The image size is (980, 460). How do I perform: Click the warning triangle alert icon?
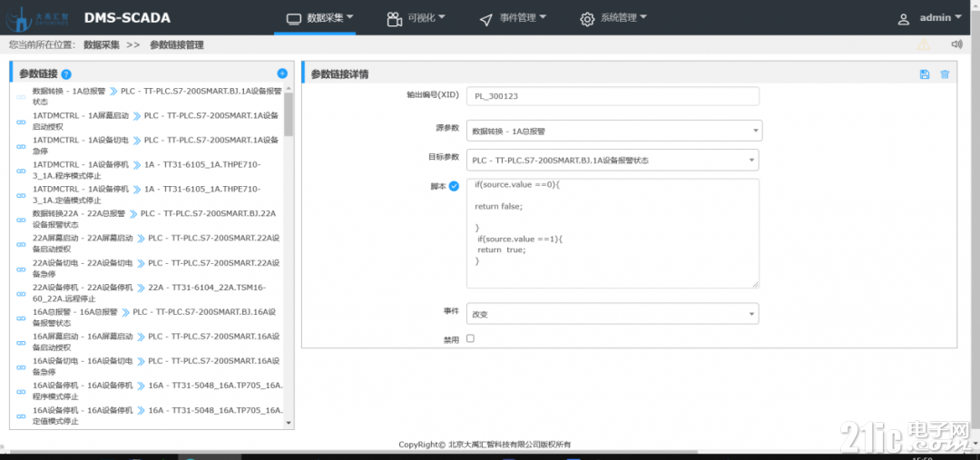[923, 44]
